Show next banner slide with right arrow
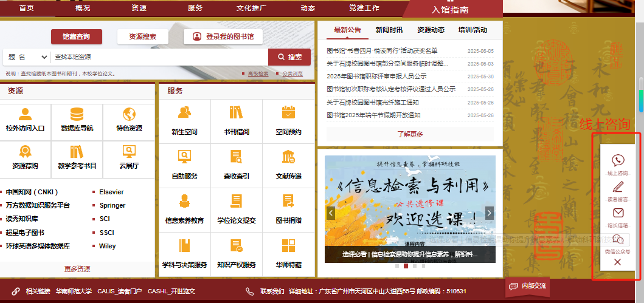Image resolution: width=644 pixels, height=303 pixels. (x=490, y=213)
